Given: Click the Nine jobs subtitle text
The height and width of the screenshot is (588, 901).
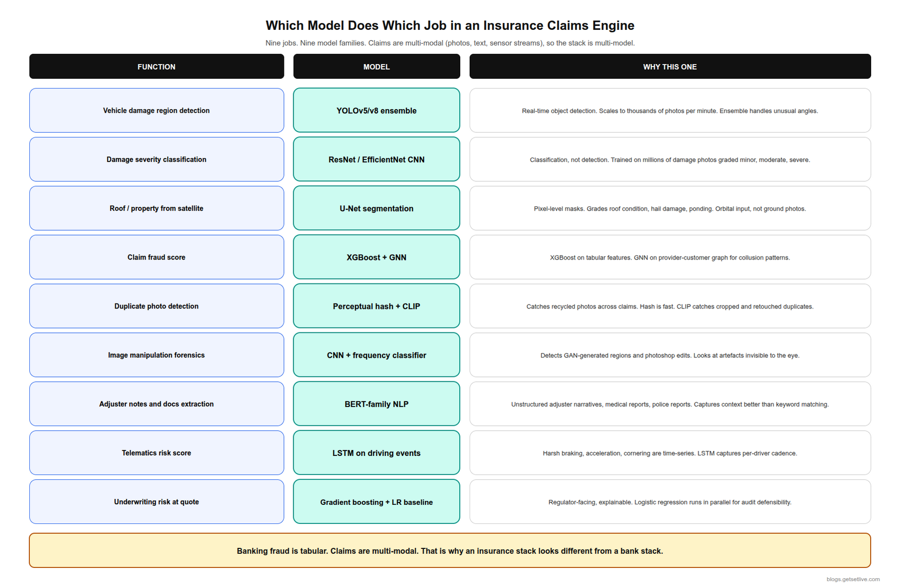Looking at the screenshot, I should click(450, 43).
